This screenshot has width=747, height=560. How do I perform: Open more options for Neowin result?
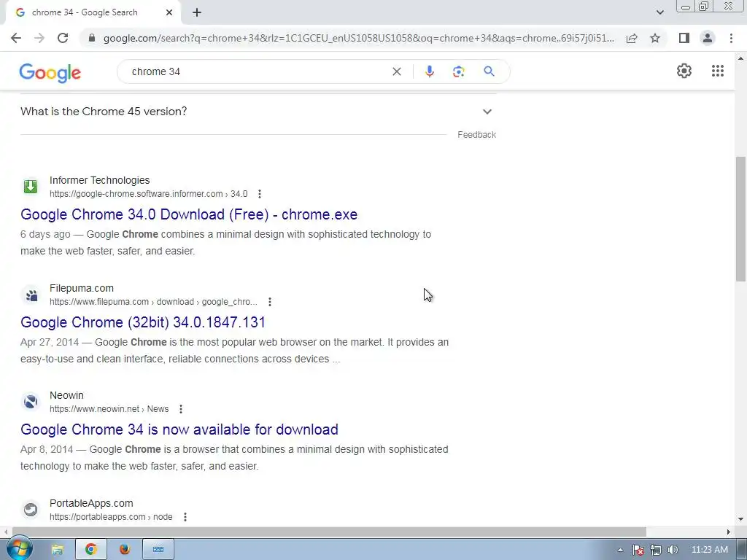[181, 409]
